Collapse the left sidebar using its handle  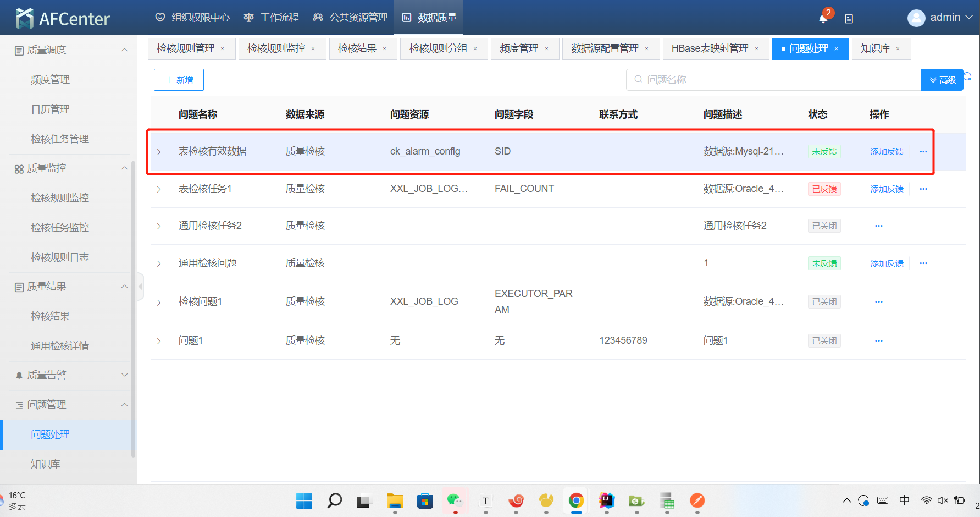140,286
